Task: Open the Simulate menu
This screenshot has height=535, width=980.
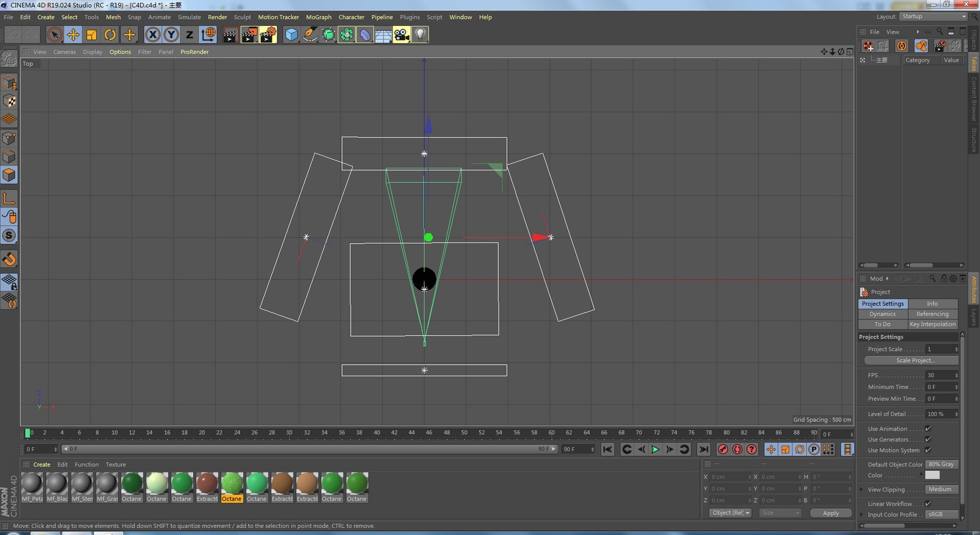Action: pyautogui.click(x=189, y=17)
